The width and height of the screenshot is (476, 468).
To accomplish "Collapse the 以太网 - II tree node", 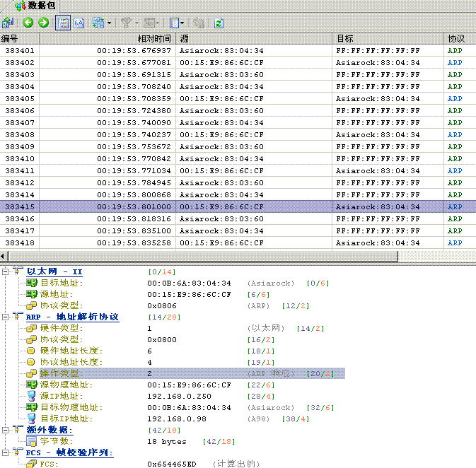I will tap(6, 271).
